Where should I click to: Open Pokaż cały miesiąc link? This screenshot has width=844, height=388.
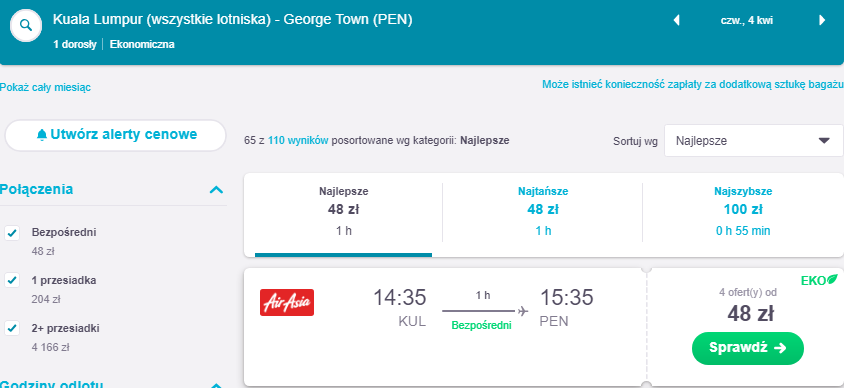[45, 88]
